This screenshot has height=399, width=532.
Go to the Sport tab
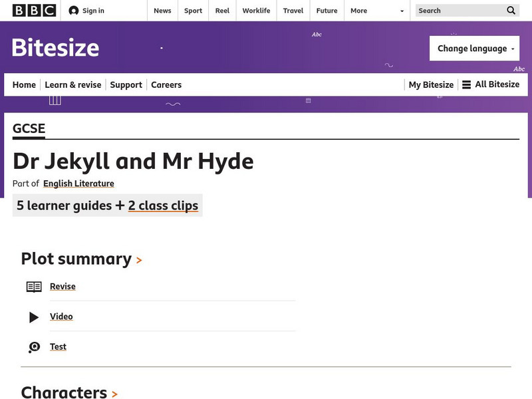tap(193, 11)
